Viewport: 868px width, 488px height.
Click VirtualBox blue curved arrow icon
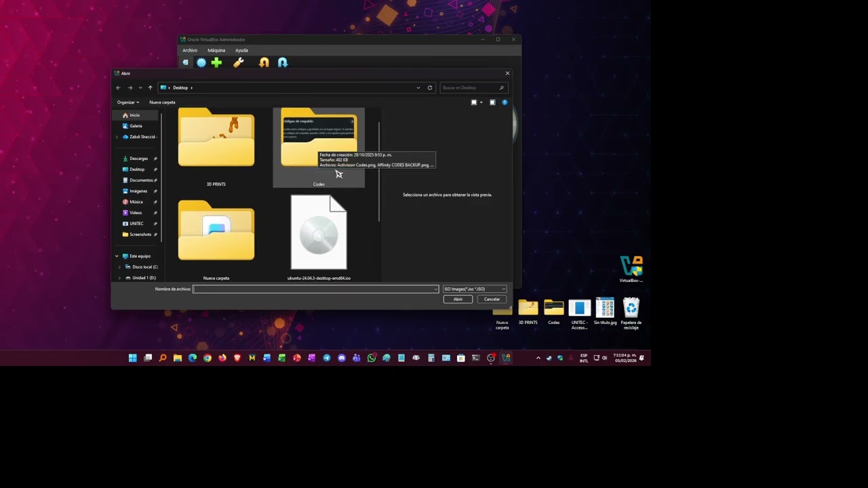click(283, 62)
